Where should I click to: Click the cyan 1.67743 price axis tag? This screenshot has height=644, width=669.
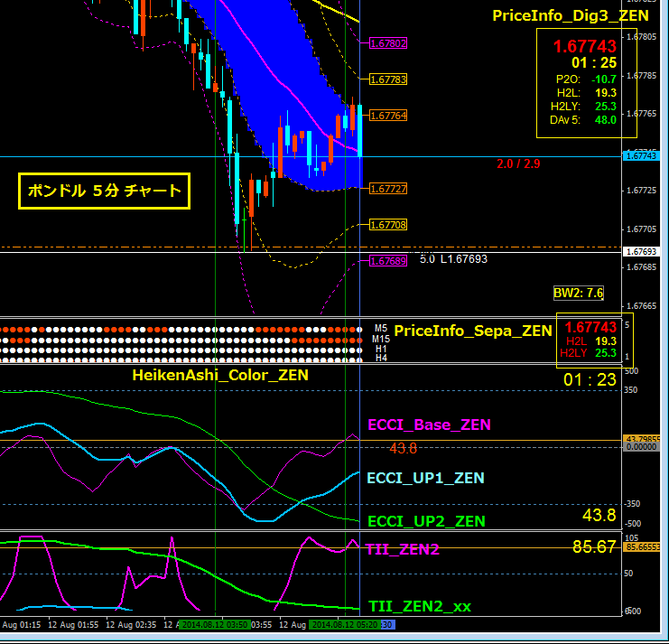641,156
